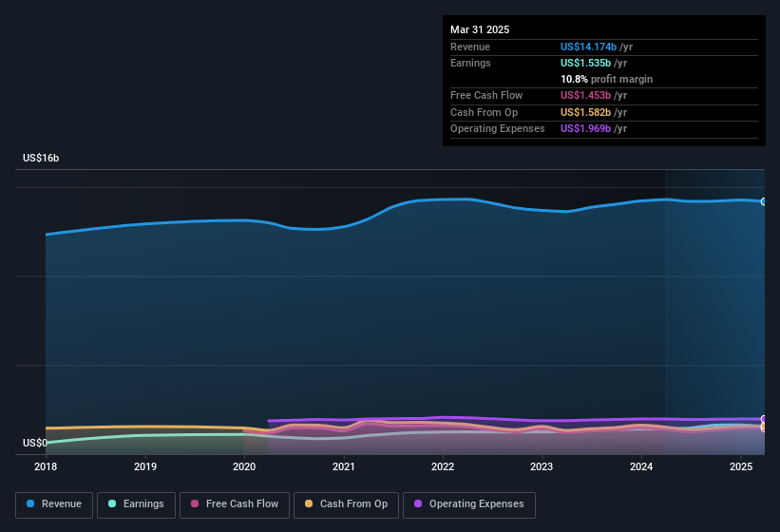Click the Operating Expenses label in tooltip

tap(498, 129)
